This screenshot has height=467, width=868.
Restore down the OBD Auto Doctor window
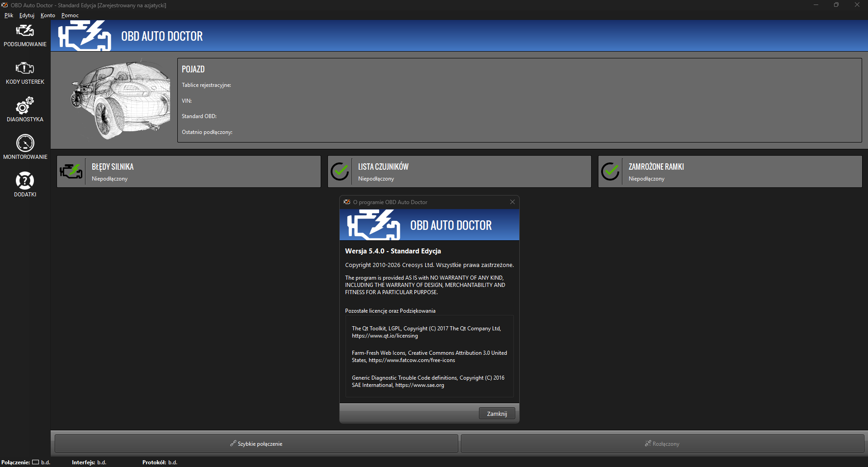coord(836,5)
